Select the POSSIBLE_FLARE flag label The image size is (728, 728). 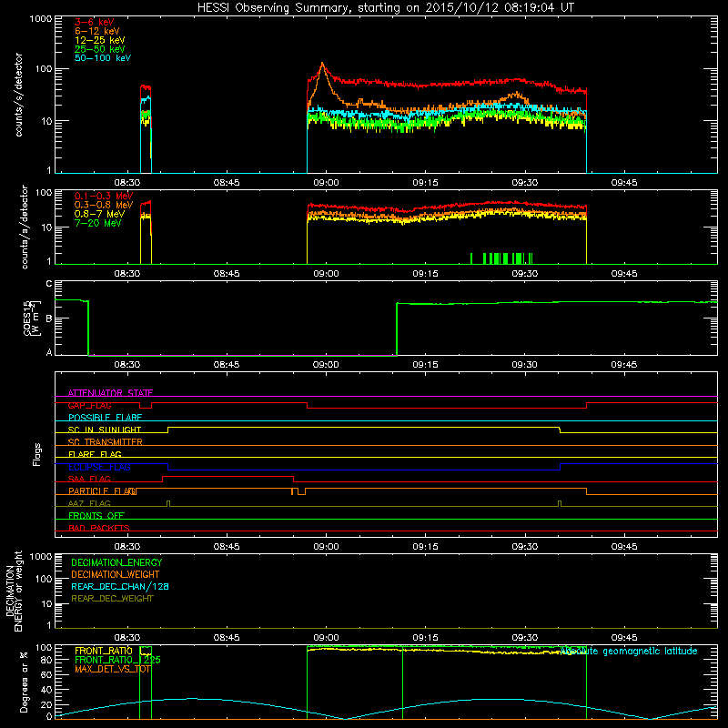coord(105,418)
